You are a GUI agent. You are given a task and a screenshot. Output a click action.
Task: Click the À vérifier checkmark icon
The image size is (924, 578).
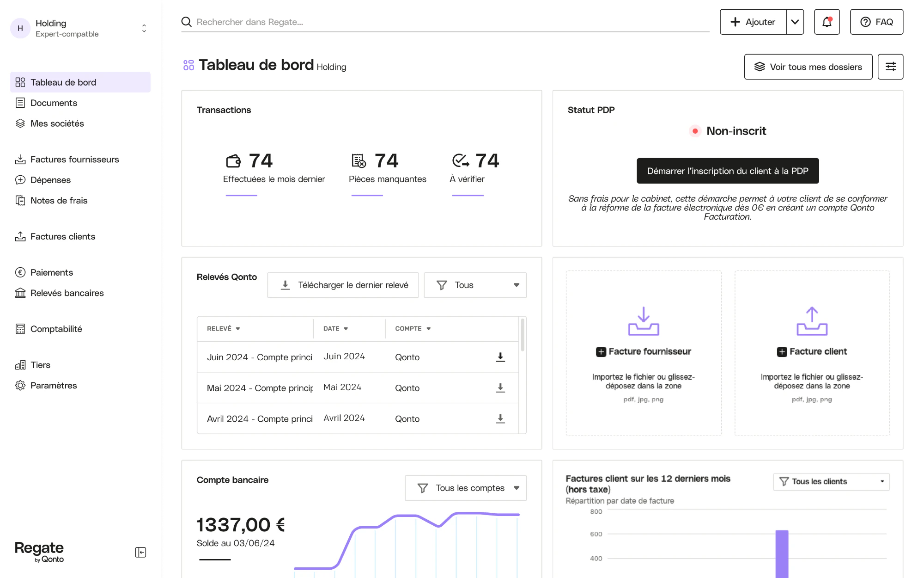(461, 160)
